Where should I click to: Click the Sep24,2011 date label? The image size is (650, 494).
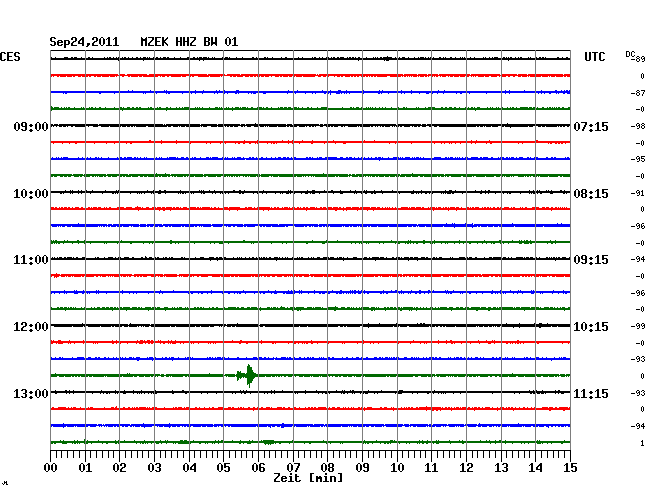coord(84,42)
